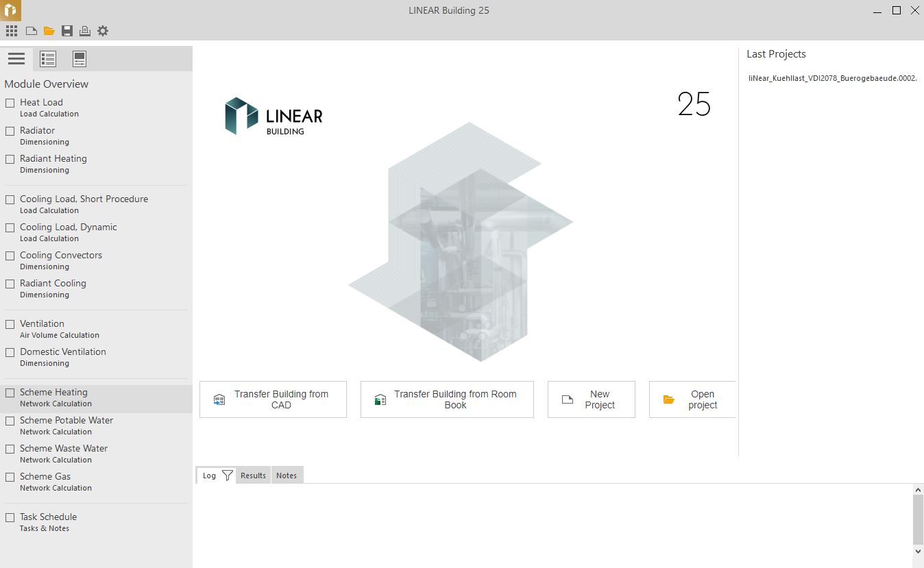
Task: Open the Scheme Waste Water module
Action: (x=96, y=454)
